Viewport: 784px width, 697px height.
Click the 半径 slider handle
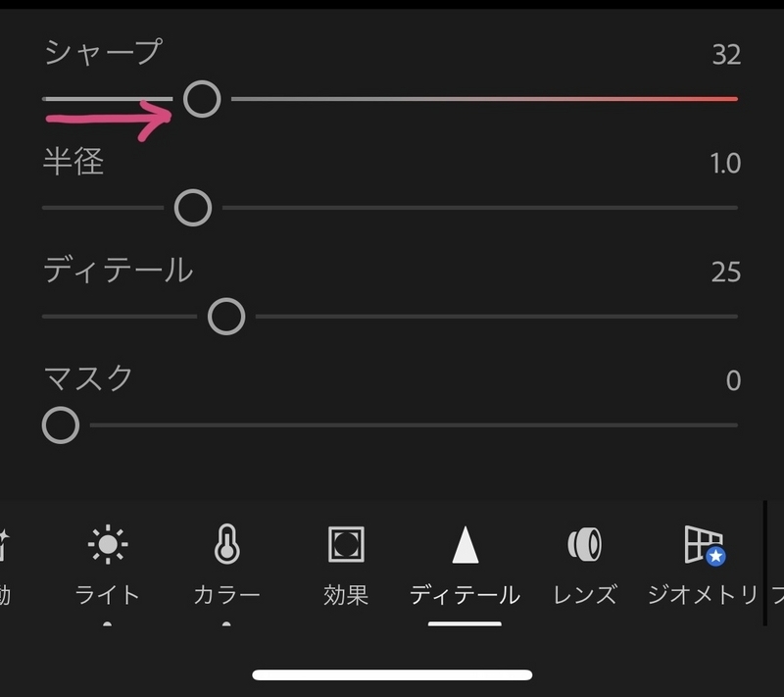193,208
